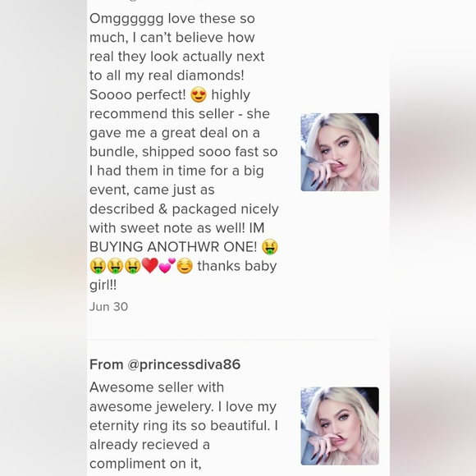
Task: Open the profile photo beside princessdiva86's review
Action: pyautogui.click(x=340, y=426)
